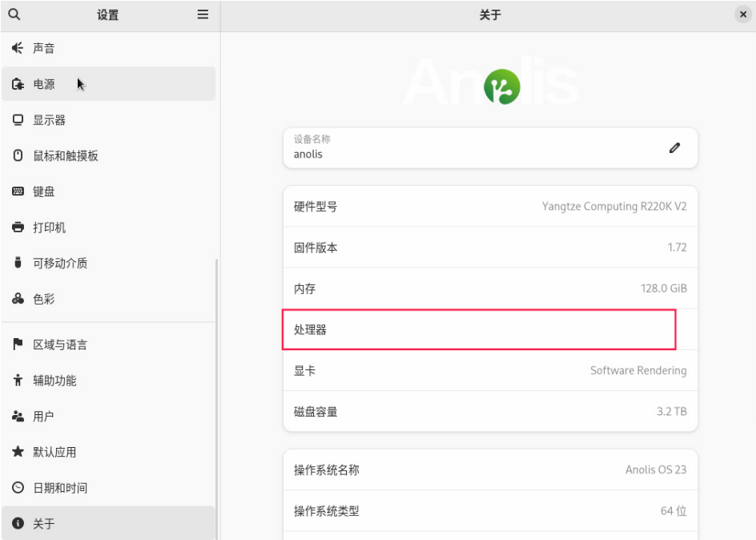
Task: Select 鼠标和触摸板 in the sidebar
Action: tap(65, 155)
